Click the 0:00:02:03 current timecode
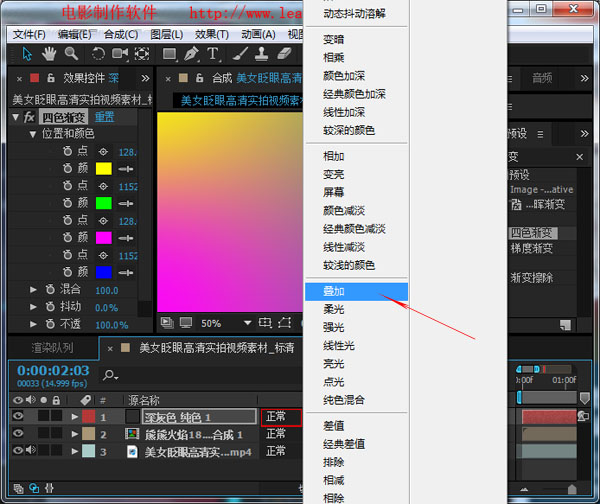Viewport: 600px width, 504px height. 53,370
